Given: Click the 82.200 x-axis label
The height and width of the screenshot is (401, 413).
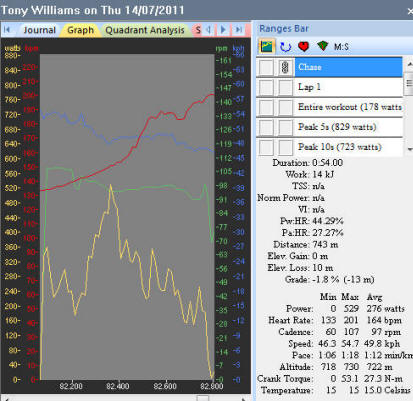Looking at the screenshot, I should click(71, 386).
